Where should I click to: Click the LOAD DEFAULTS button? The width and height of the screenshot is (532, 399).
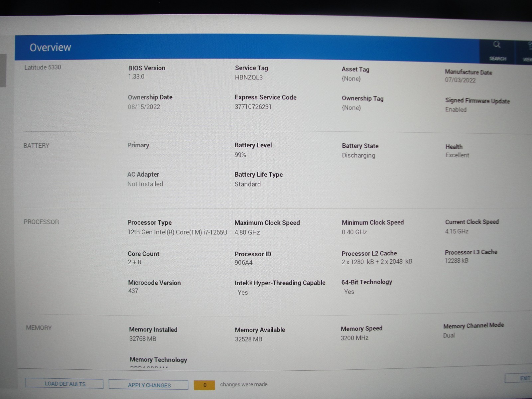(64, 384)
